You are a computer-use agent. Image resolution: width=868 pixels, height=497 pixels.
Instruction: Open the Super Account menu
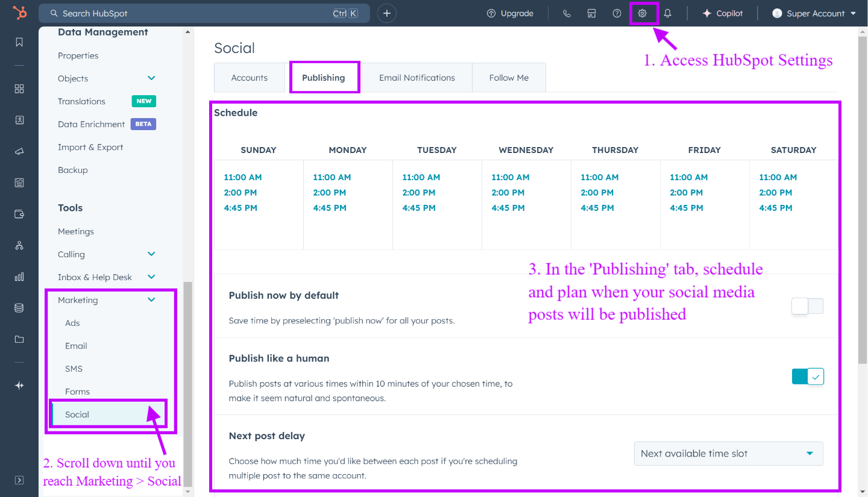pyautogui.click(x=814, y=13)
